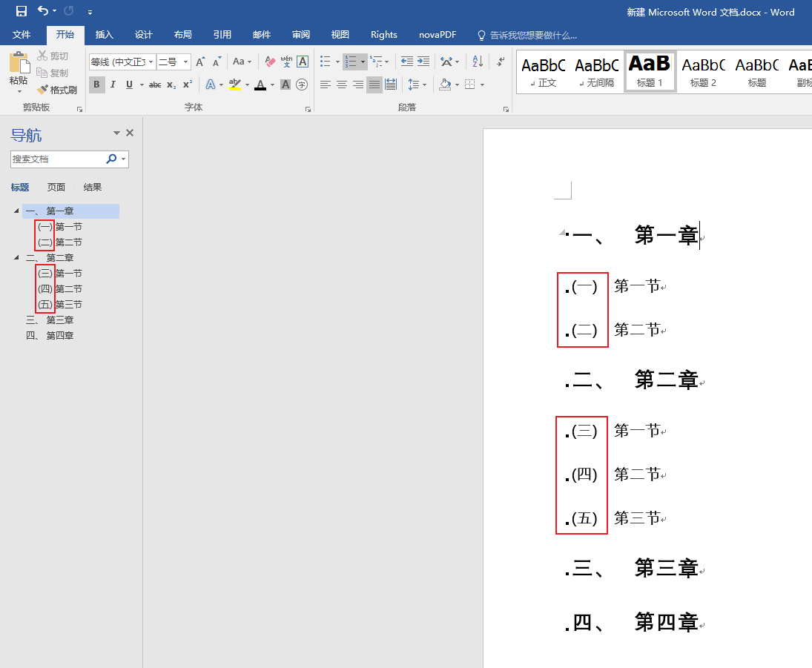Click the enclosed character 字 icon
This screenshot has width=812, height=668.
302,85
